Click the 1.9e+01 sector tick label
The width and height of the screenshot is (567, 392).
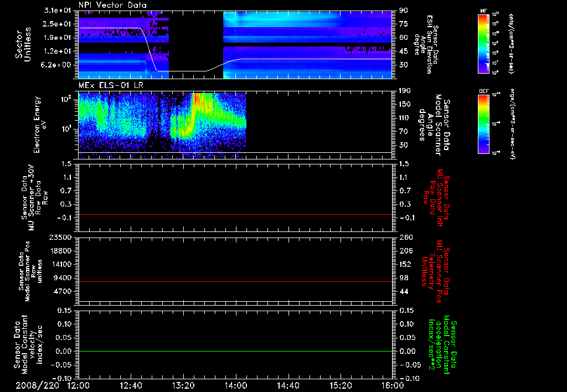(x=58, y=38)
